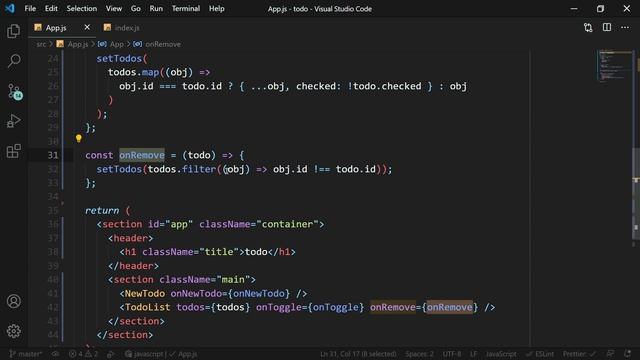Click setTodos on line 32
Screen dimensions: 640x360
coord(119,169)
